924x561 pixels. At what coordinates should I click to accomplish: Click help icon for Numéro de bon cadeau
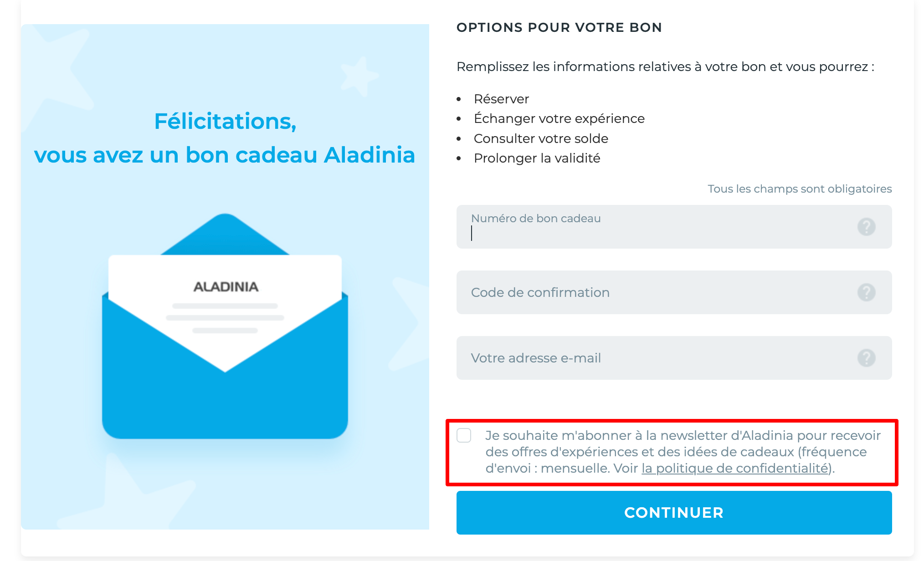(x=866, y=227)
